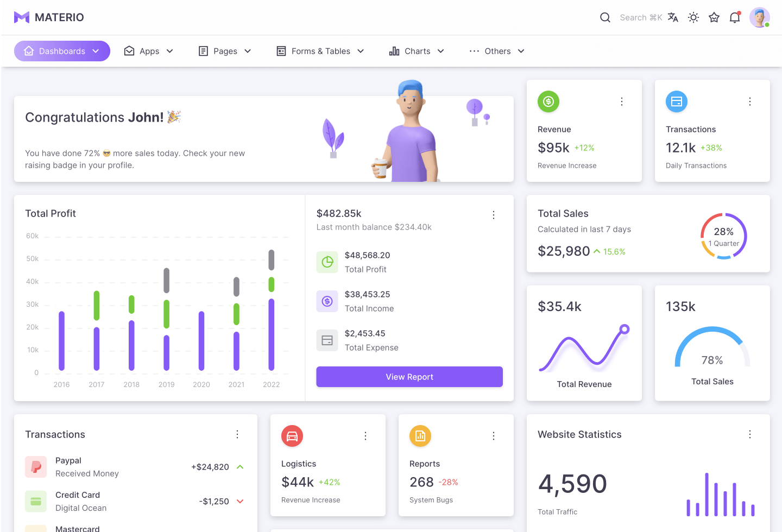Expand the Dashboards dropdown chevron
The width and height of the screenshot is (782, 532).
pos(96,51)
